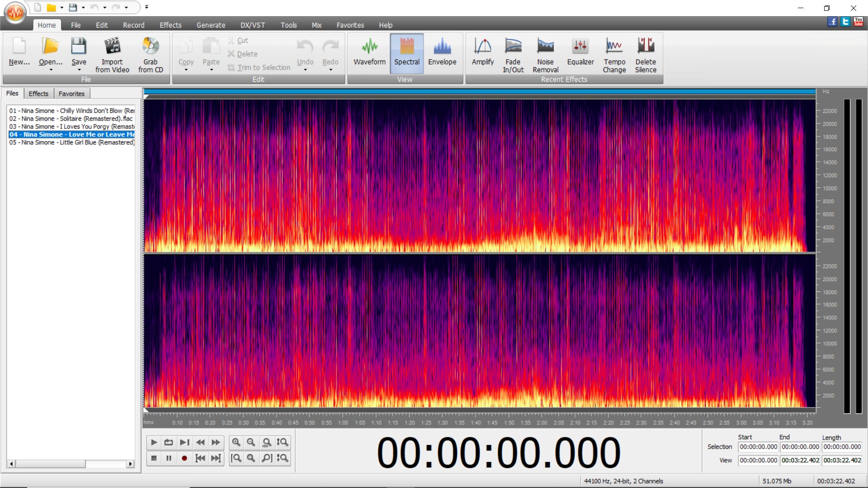Open the Noise Removal effect
This screenshot has width=868, height=488.
(x=545, y=55)
